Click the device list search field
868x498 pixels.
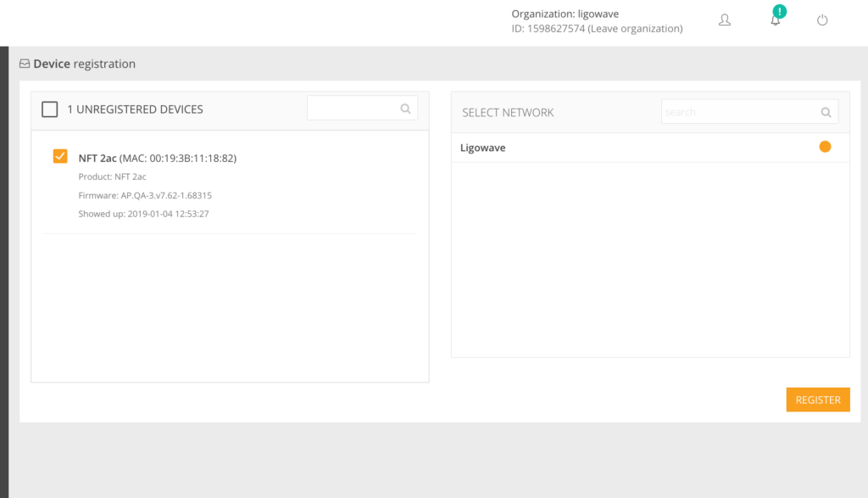356,107
